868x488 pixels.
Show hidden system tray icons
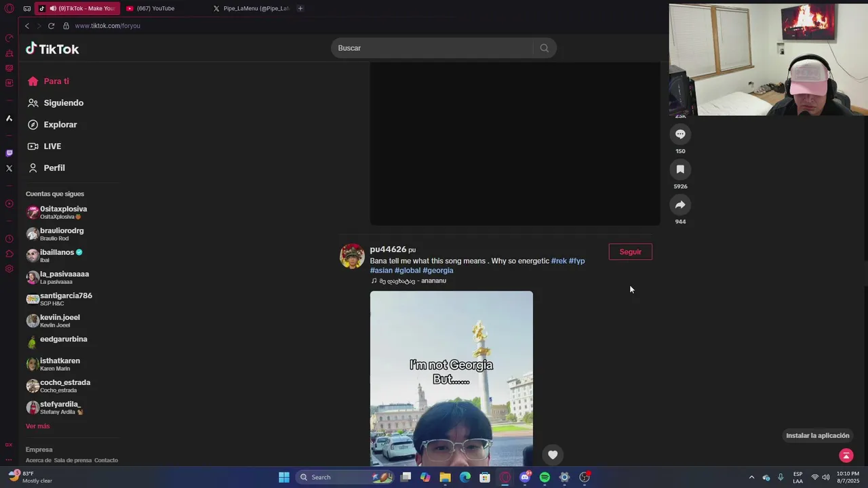coord(751,477)
